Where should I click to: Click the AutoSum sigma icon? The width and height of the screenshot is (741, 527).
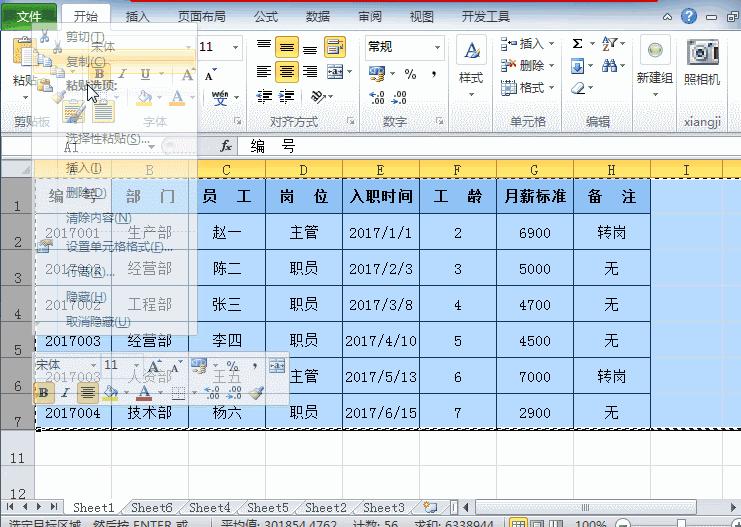tap(577, 44)
